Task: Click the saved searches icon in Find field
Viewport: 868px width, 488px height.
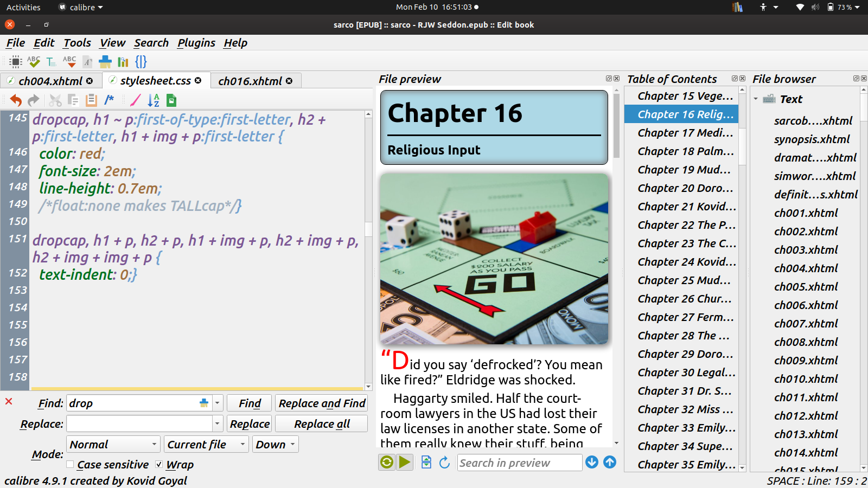Action: coord(204,403)
